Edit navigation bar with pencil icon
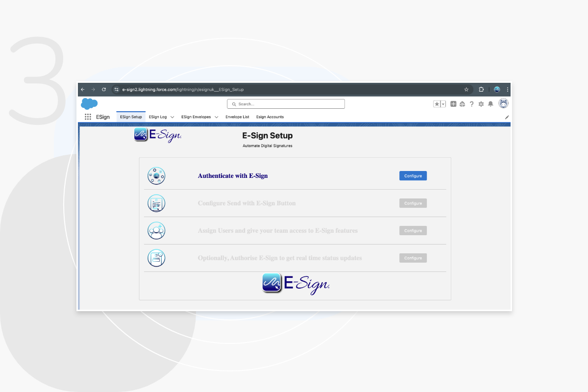The image size is (588, 392). 507,117
